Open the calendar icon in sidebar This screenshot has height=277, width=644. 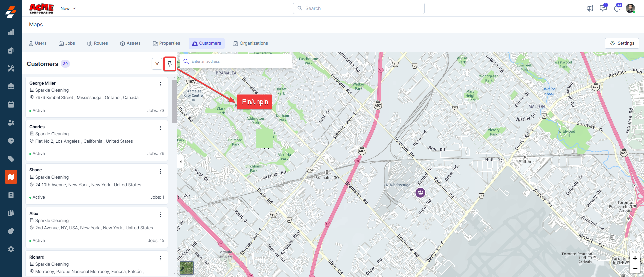point(11,105)
